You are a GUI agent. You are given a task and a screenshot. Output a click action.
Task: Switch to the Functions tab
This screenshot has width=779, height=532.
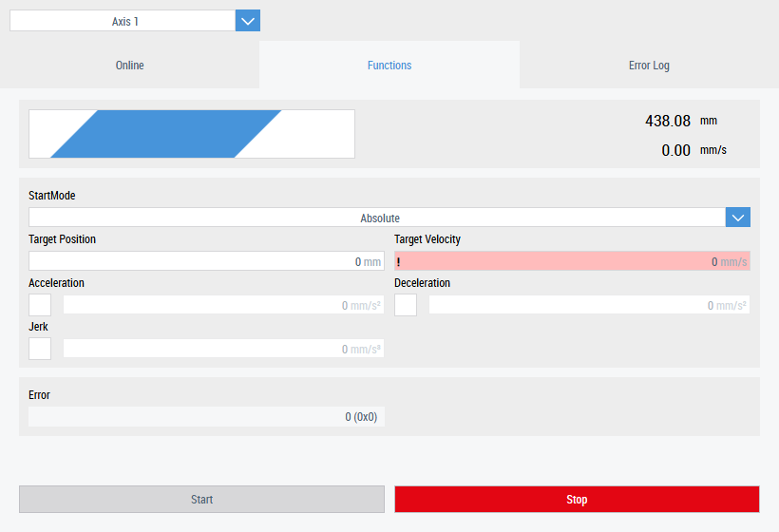point(389,65)
